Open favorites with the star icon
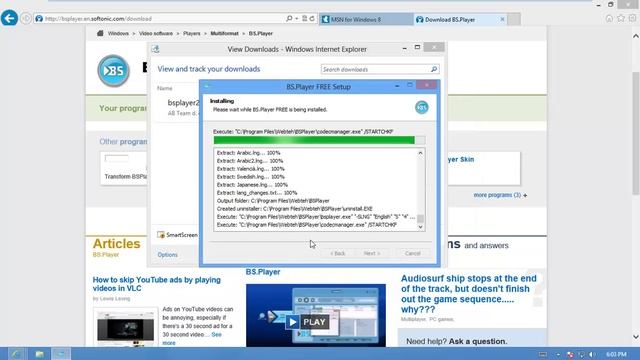Viewport: 640px width, 360px height. [621, 18]
